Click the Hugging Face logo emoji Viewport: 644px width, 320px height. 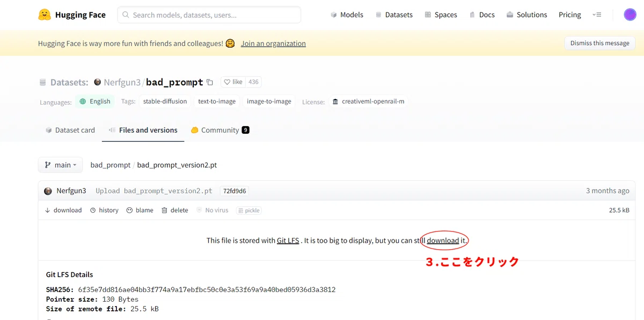(x=45, y=14)
